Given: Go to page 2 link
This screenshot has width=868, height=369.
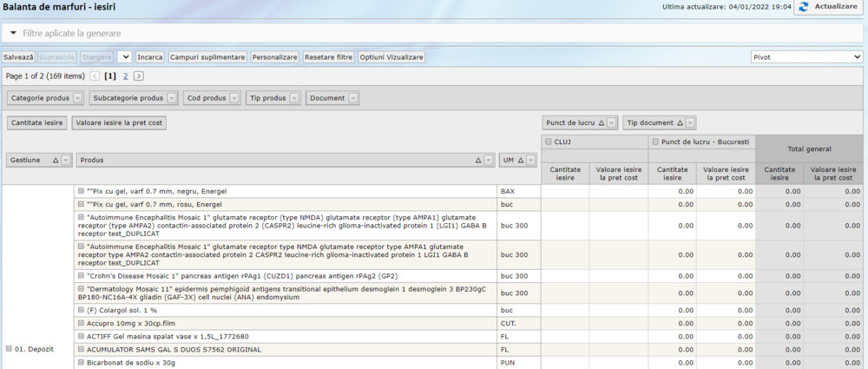Looking at the screenshot, I should pos(125,76).
